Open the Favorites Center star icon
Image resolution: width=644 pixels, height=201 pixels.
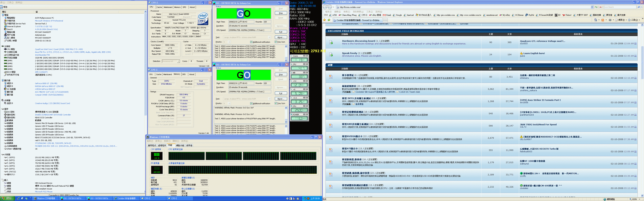[325, 20]
